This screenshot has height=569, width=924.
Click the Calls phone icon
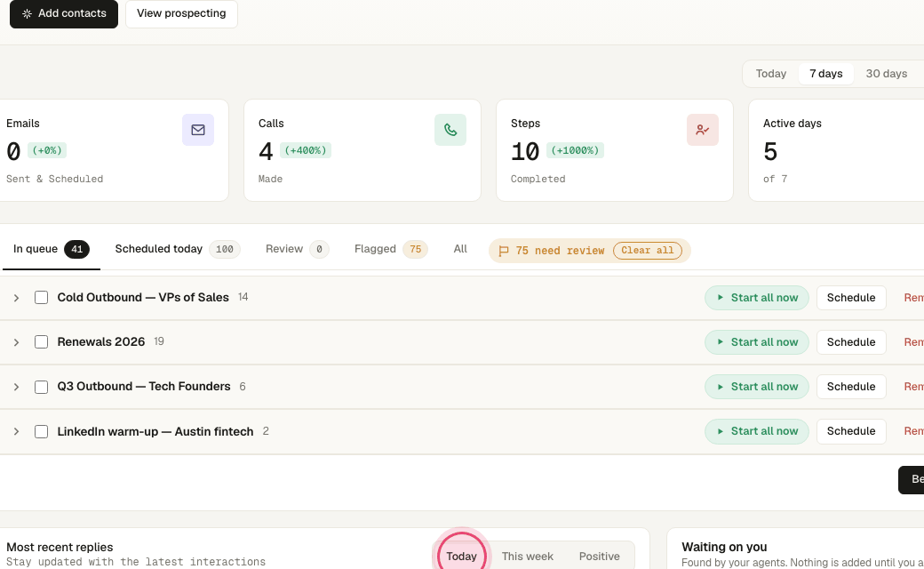tap(450, 130)
